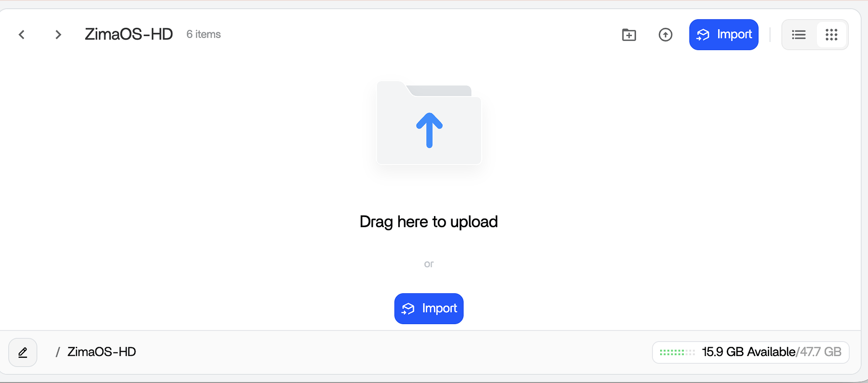Click the '6 items' count label
Screen dimensions: 868x383
pyautogui.click(x=203, y=34)
